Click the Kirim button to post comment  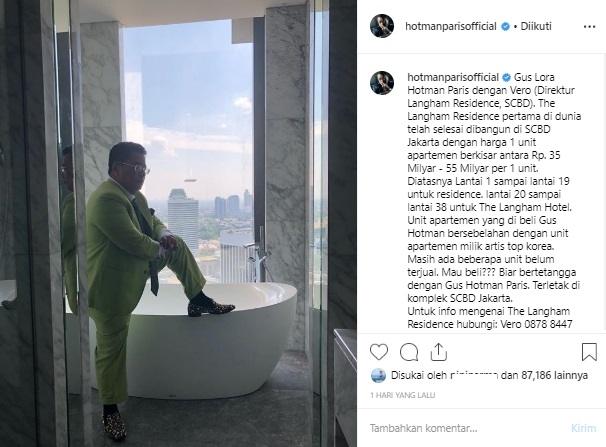(x=583, y=428)
